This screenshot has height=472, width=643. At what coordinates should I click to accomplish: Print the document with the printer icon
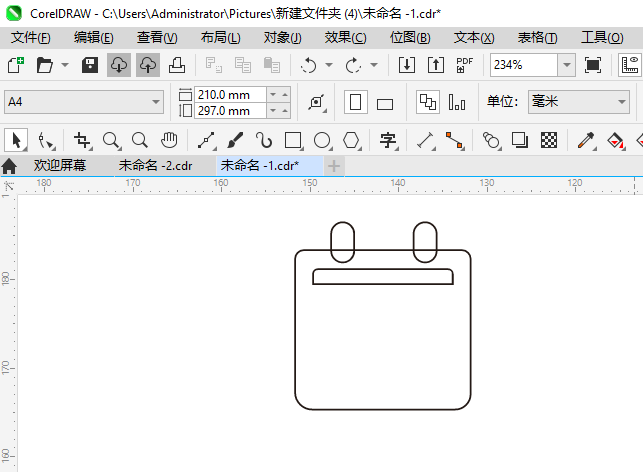pyautogui.click(x=177, y=65)
